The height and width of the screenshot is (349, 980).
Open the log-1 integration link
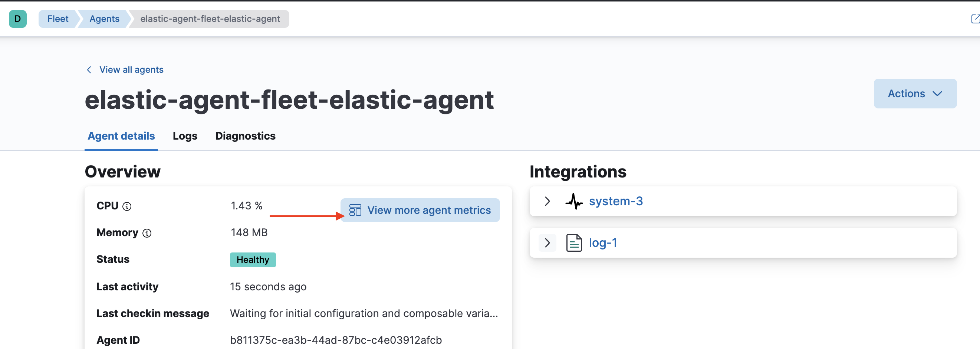coord(603,243)
